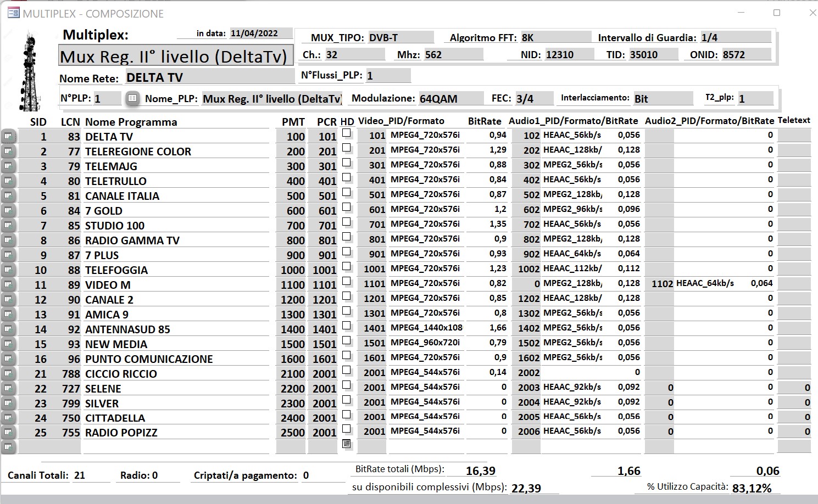Click the row icon button for DELTA TV
818x504 pixels.
[x=8, y=136]
